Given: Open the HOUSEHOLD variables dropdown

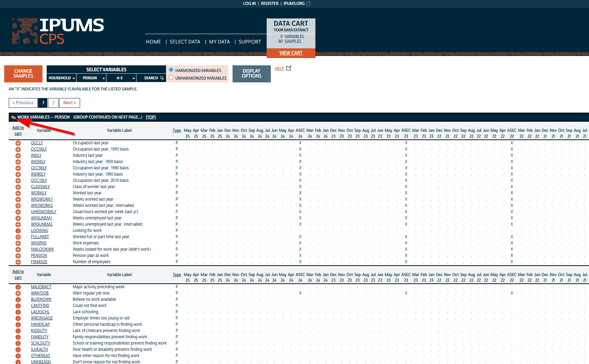Looking at the screenshot, I should [x=62, y=78].
